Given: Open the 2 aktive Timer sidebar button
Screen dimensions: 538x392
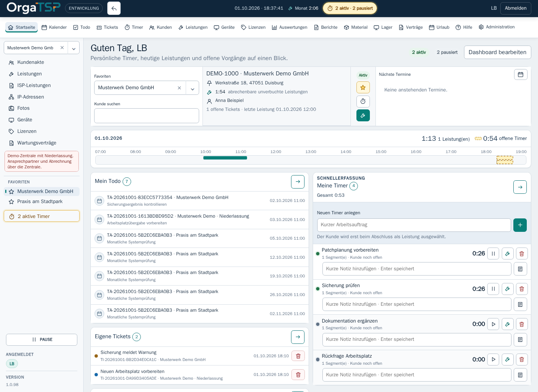Looking at the screenshot, I should coord(41,216).
